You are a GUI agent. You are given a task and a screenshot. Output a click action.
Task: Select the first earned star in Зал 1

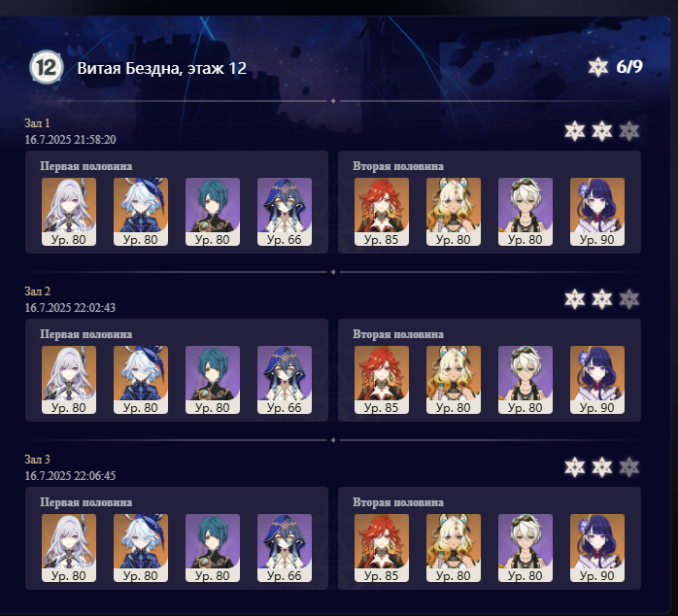point(575,131)
